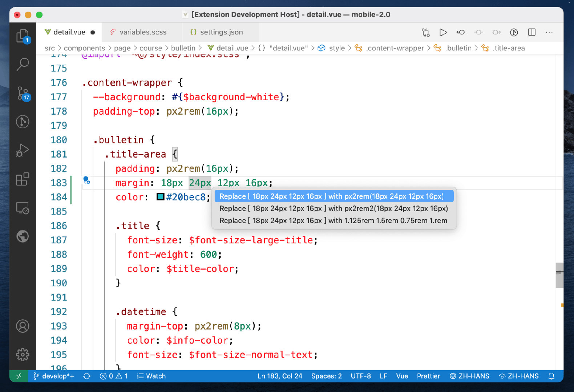The height and width of the screenshot is (392, 574).
Task: Click line number 187 in the gutter
Action: pos(58,240)
